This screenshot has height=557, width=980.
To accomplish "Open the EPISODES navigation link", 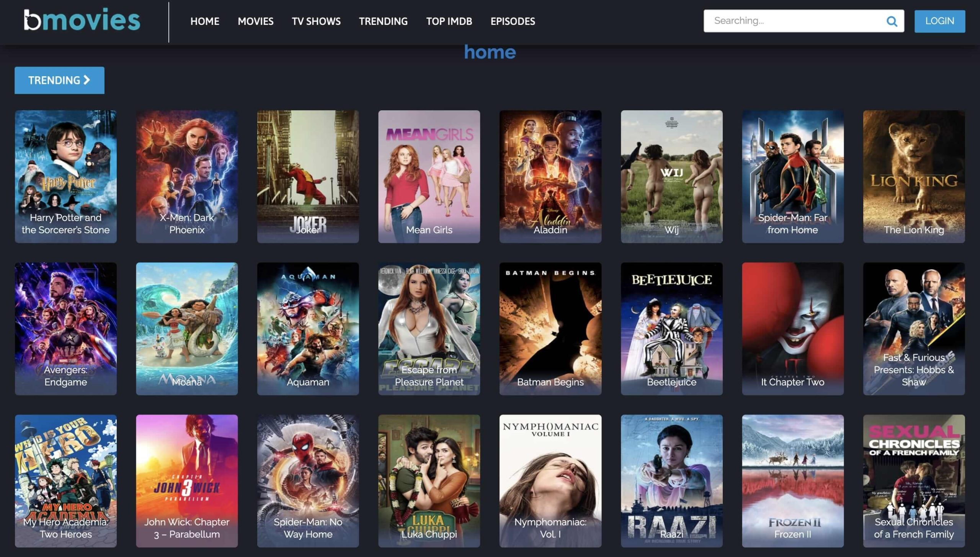I will click(513, 21).
